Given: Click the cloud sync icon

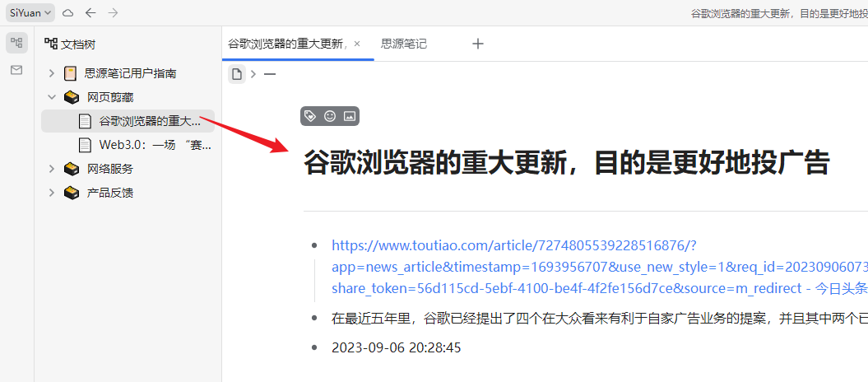Looking at the screenshot, I should [68, 12].
